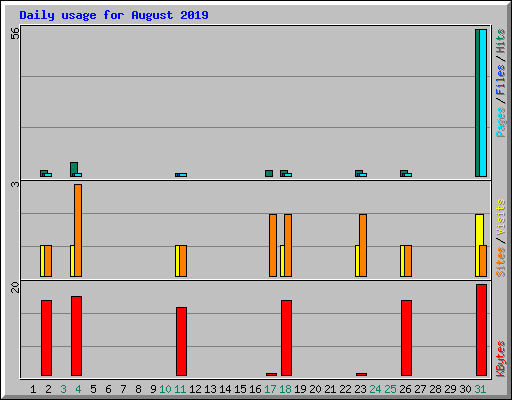Viewport: 512px width, 400px height.
Task: Click the 'Daily usage for August 2019' title
Action: tap(114, 16)
